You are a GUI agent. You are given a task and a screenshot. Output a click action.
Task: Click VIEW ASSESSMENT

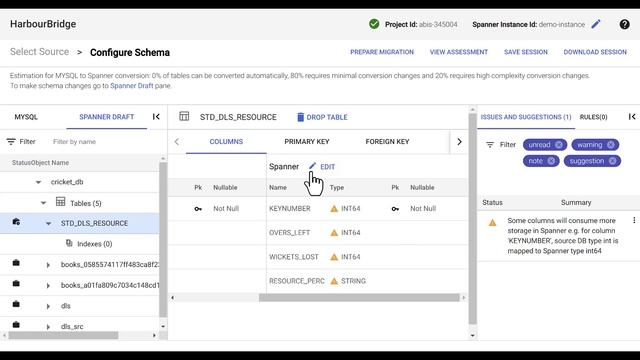click(459, 52)
